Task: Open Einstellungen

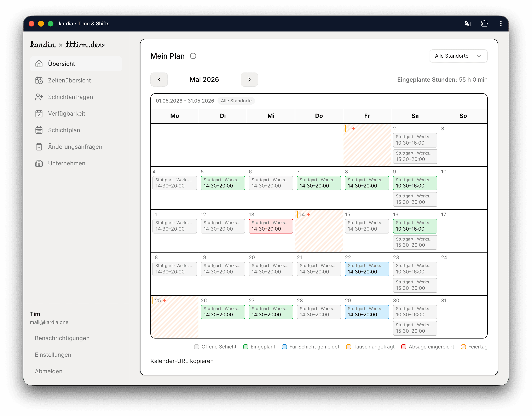Action: pos(53,355)
